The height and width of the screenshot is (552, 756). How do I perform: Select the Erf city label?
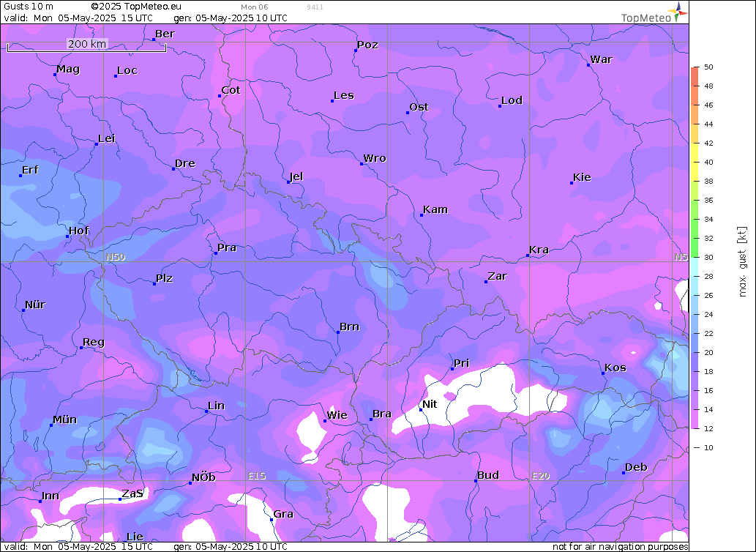coord(31,170)
